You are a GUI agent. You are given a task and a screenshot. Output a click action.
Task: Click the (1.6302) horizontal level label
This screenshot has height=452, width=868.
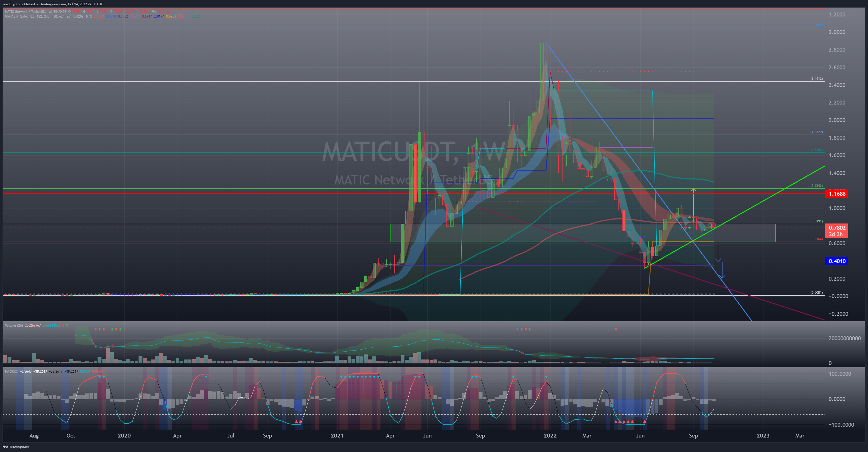816,150
